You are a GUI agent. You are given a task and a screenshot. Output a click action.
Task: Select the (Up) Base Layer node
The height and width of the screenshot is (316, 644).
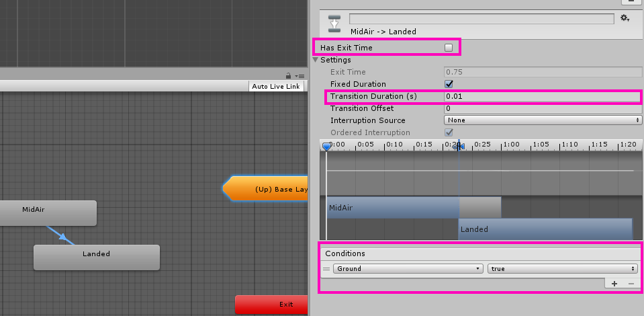pyautogui.click(x=265, y=189)
